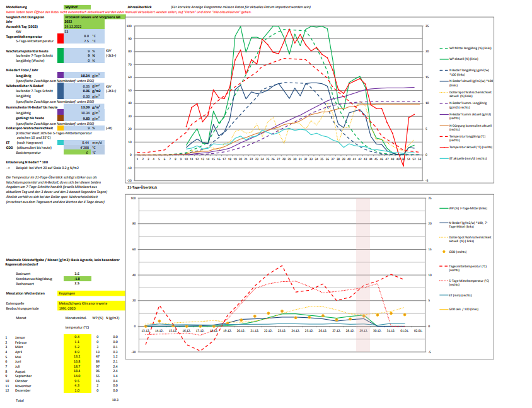532x408 pixels.
Task: Click Temperatur aktuell legend entry in yearly chart
Action: click(466, 148)
